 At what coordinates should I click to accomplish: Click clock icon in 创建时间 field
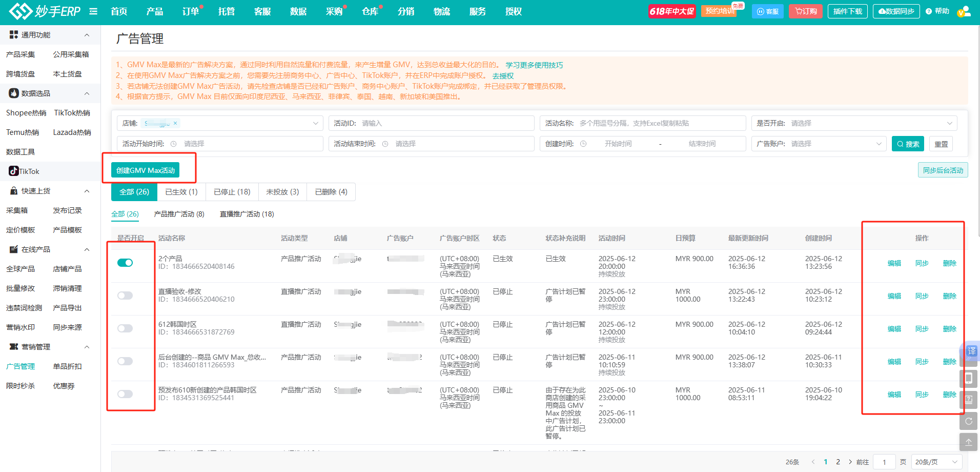583,144
